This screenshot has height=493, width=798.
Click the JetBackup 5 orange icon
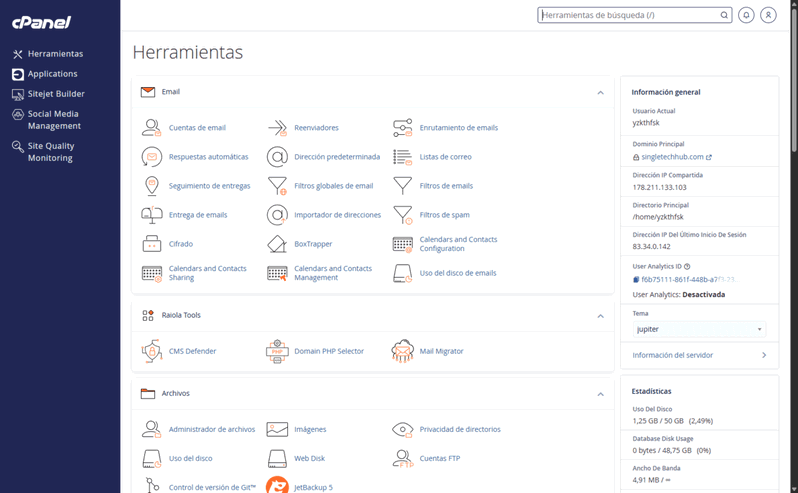point(277,486)
